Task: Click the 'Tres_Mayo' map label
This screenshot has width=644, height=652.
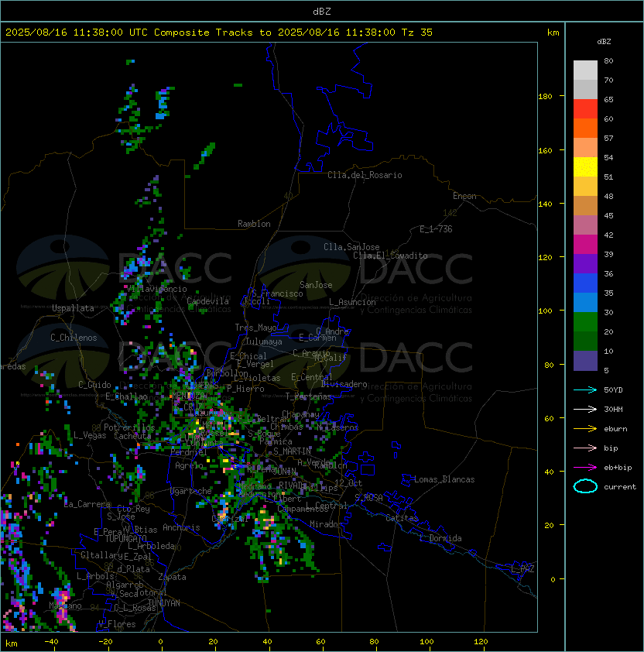Action: click(255, 328)
